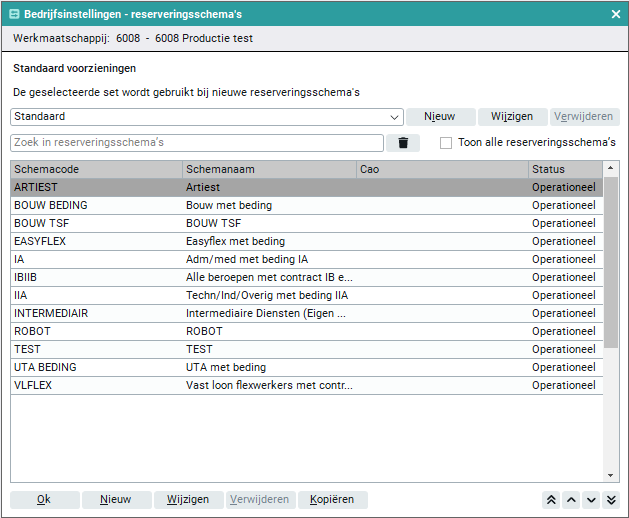Click 'Intermediaire Diensten (Eigen ...' cell
Image resolution: width=629 pixels, height=518 pixels.
tap(269, 313)
